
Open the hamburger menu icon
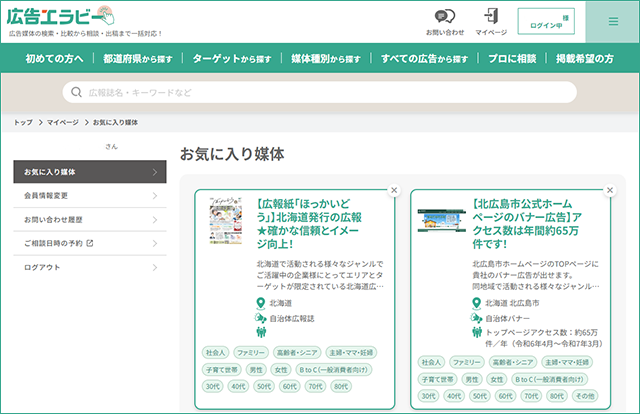(x=613, y=21)
